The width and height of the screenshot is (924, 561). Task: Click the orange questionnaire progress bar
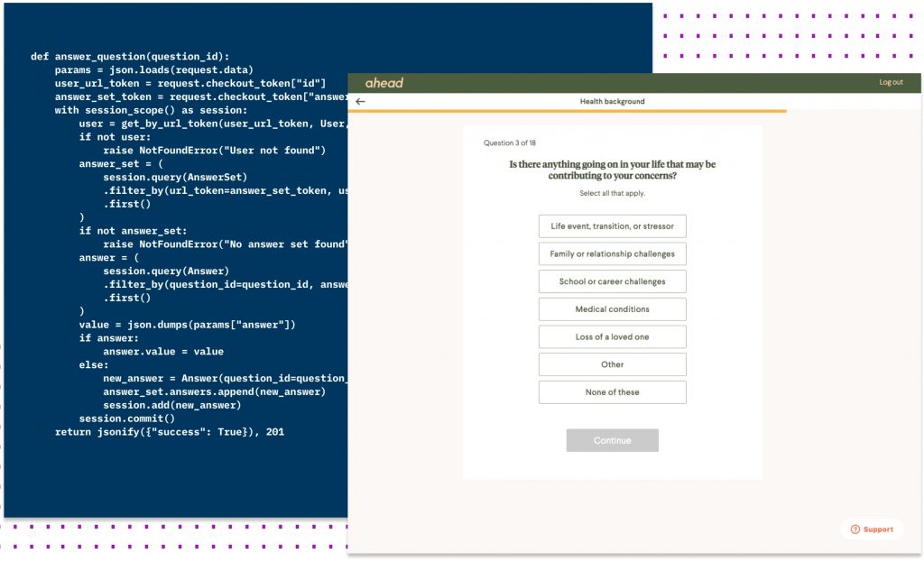click(567, 111)
